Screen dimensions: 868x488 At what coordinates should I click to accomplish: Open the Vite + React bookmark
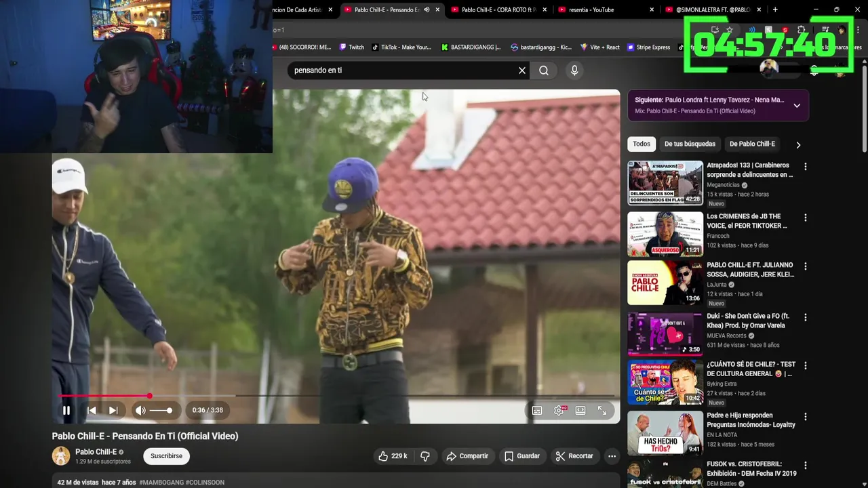click(x=600, y=47)
